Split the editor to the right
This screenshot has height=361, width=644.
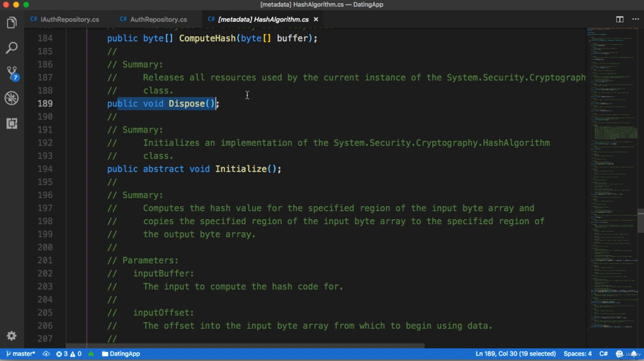[620, 19]
